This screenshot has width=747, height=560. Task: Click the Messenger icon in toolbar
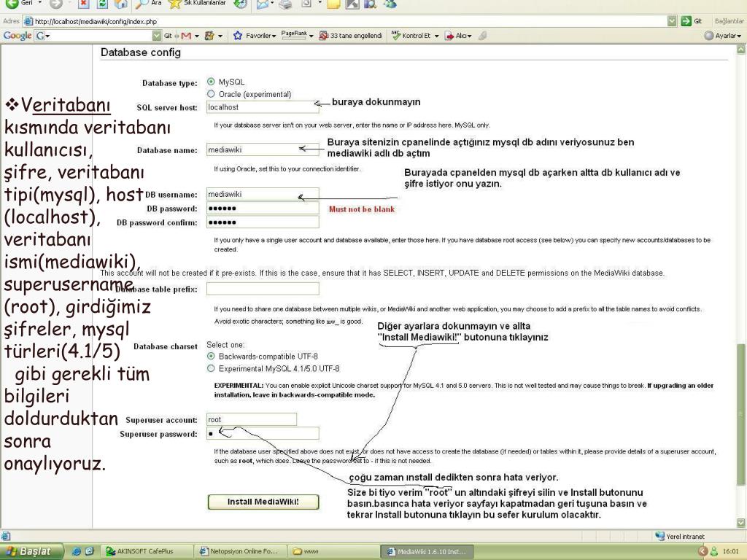click(390, 4)
